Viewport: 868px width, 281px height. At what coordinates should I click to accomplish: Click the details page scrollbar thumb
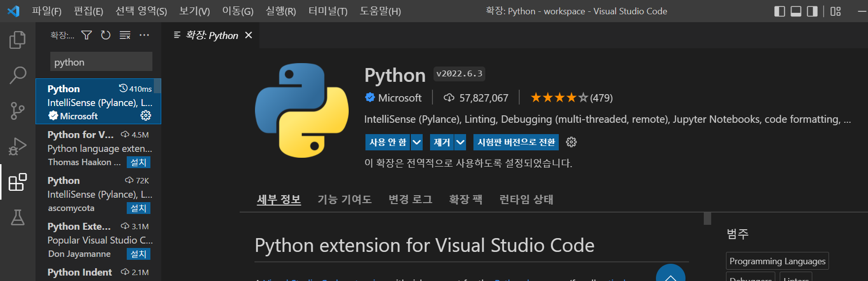coord(707,218)
